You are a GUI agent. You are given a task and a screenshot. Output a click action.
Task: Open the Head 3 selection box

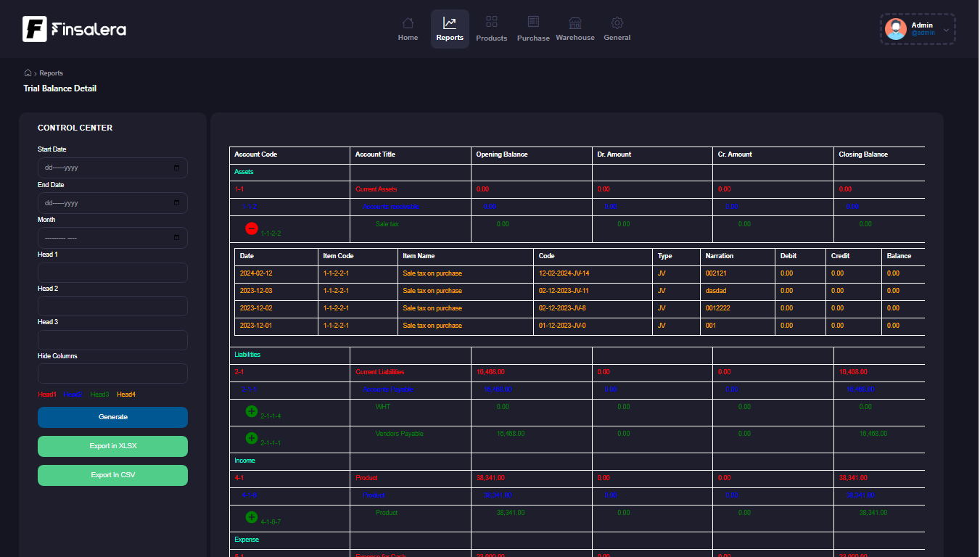click(x=112, y=340)
